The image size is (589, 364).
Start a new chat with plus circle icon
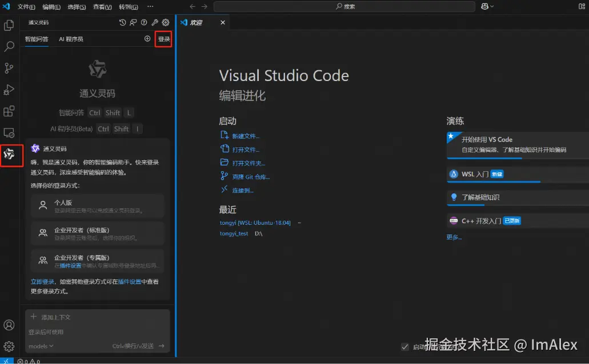(147, 39)
